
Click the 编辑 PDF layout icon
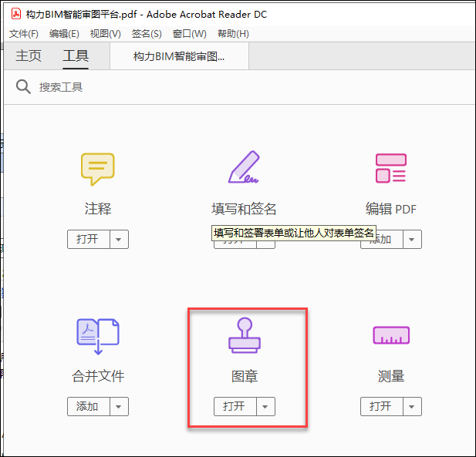point(390,168)
